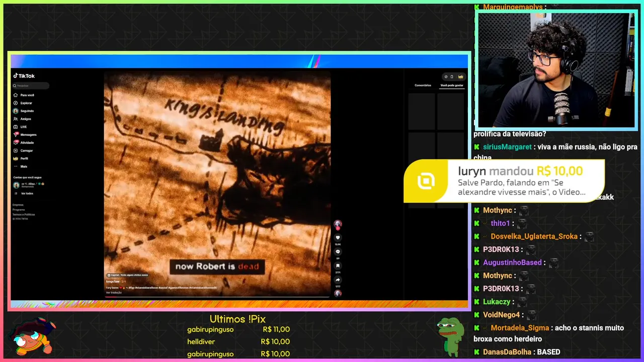Click the TikTok logo
The image size is (644, 362).
(24, 76)
